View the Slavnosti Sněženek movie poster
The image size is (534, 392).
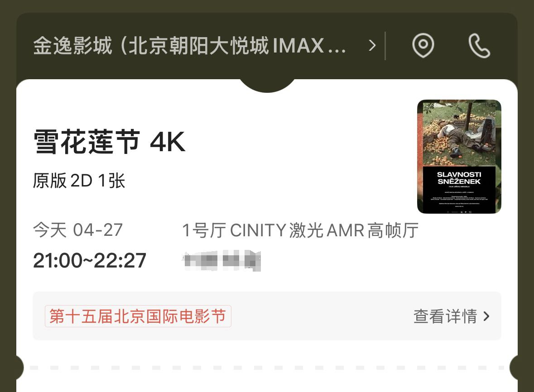pos(459,157)
